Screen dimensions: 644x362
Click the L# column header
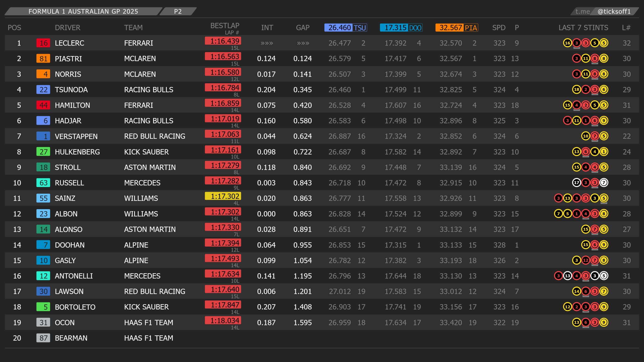pyautogui.click(x=626, y=28)
